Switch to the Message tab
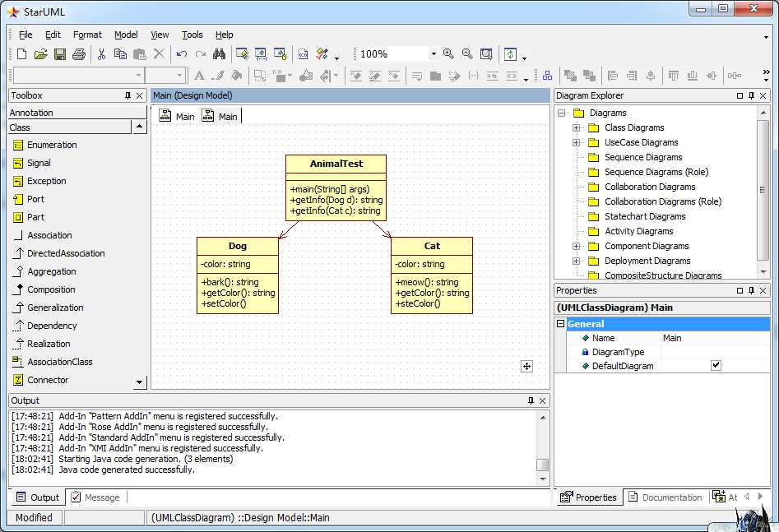The height and width of the screenshot is (532, 779). pyautogui.click(x=95, y=497)
